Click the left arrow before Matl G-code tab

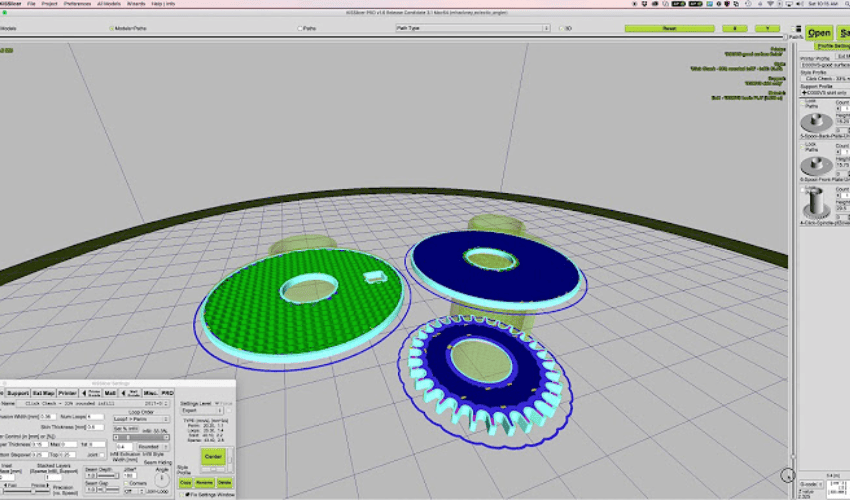point(124,393)
